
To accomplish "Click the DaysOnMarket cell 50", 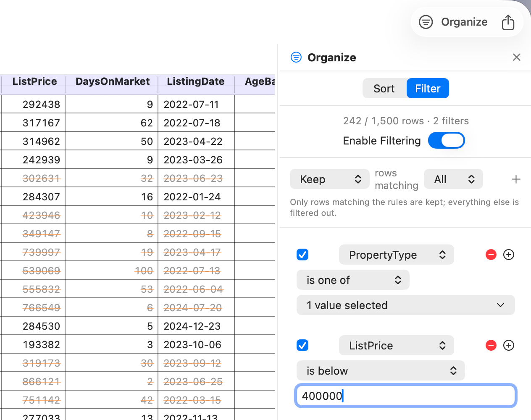I will coord(112,141).
